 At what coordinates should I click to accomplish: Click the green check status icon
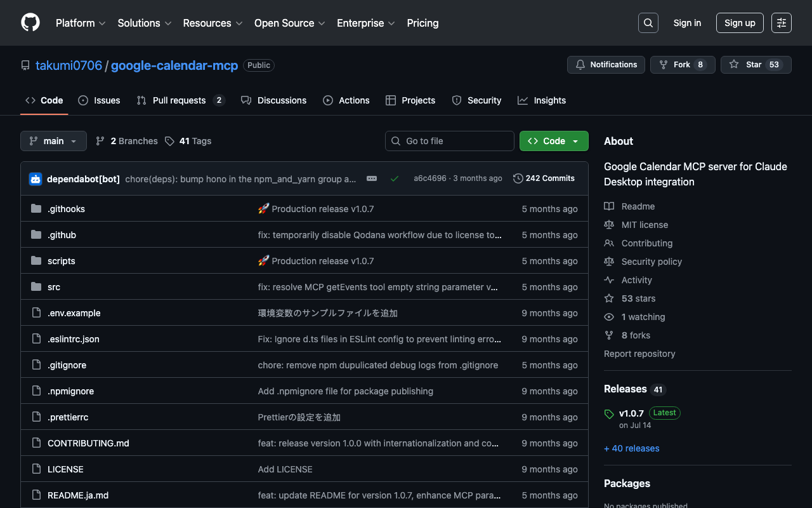coord(395,179)
